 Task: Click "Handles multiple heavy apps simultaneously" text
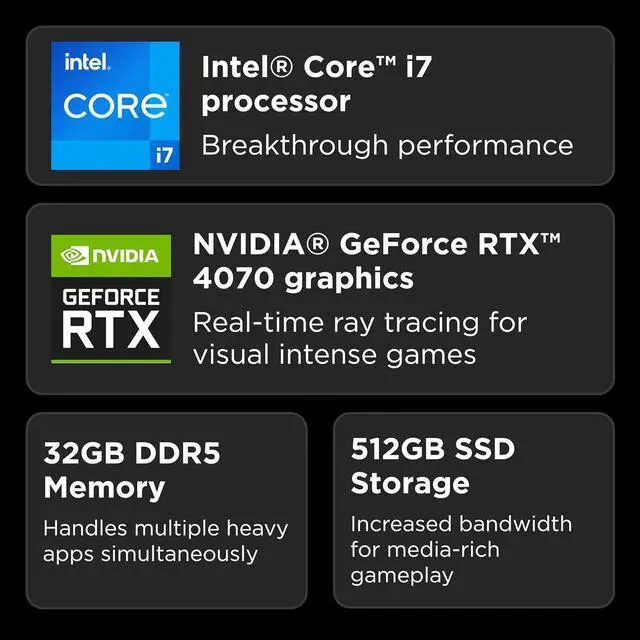[165, 541]
